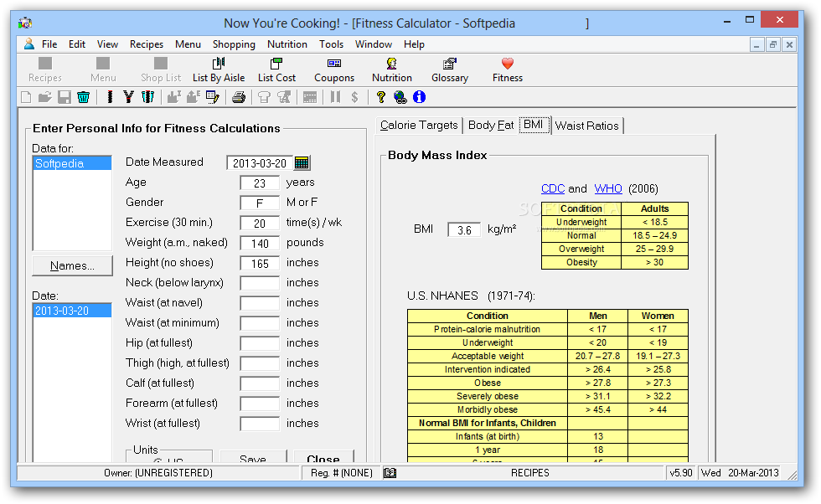Click the Date Measured input field
The image size is (821, 504).
[x=260, y=162]
